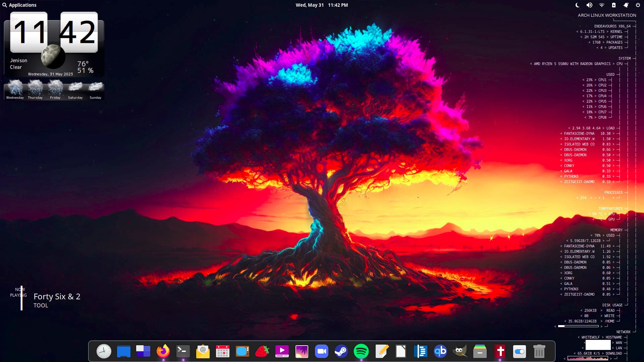Open qBittorrent from the dock
This screenshot has width=644, height=362.
coord(440,351)
